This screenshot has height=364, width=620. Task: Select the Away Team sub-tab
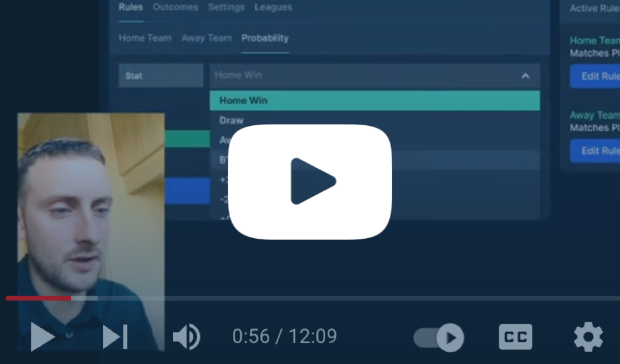pyautogui.click(x=206, y=38)
